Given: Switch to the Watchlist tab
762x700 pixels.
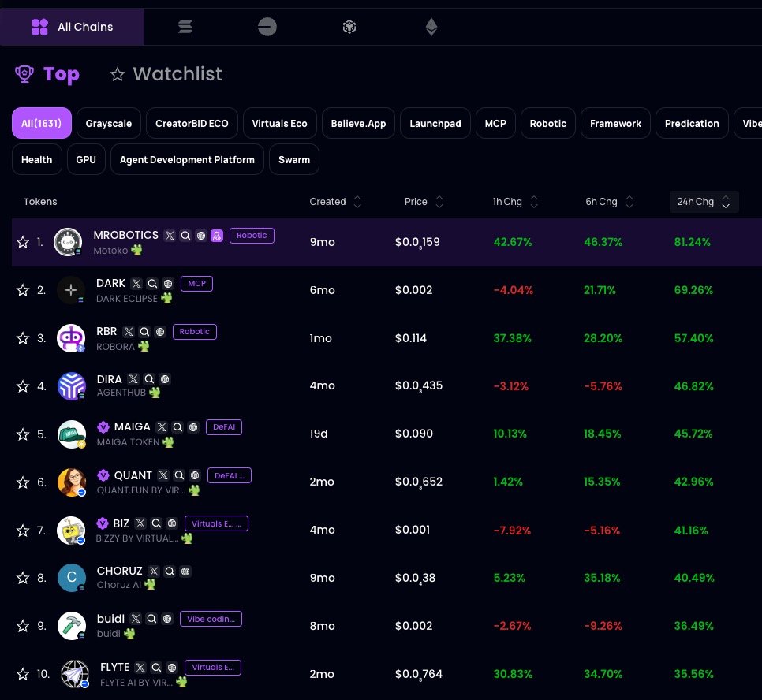Looking at the screenshot, I should (166, 74).
